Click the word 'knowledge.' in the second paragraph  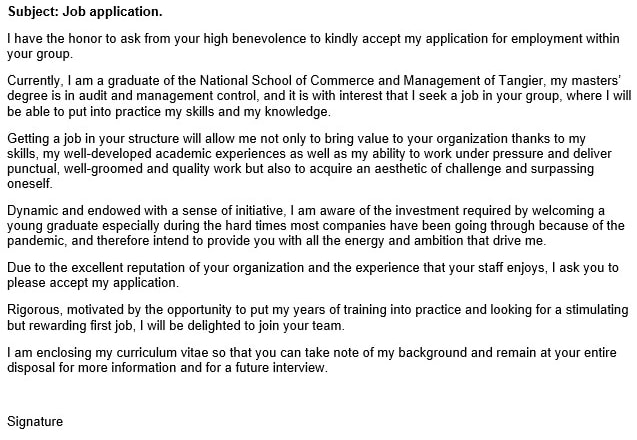(x=297, y=112)
